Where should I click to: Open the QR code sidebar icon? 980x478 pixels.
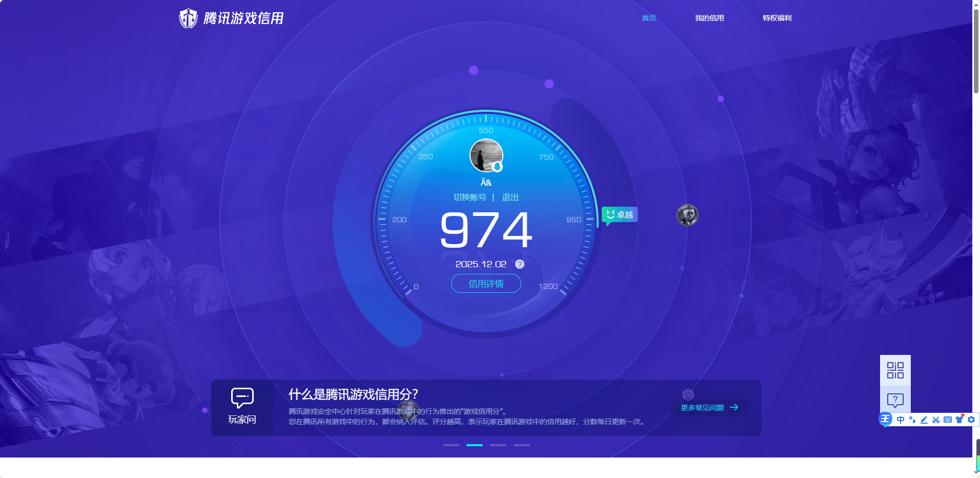[x=895, y=370]
